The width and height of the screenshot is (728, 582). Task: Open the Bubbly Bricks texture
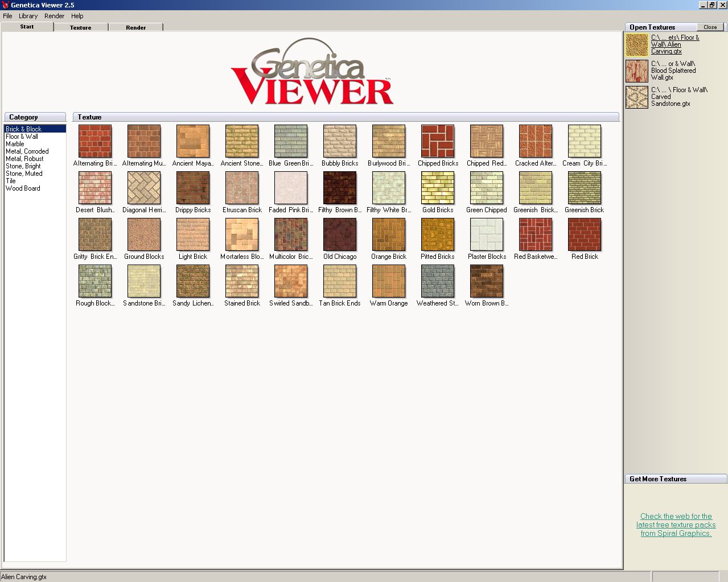pos(340,141)
